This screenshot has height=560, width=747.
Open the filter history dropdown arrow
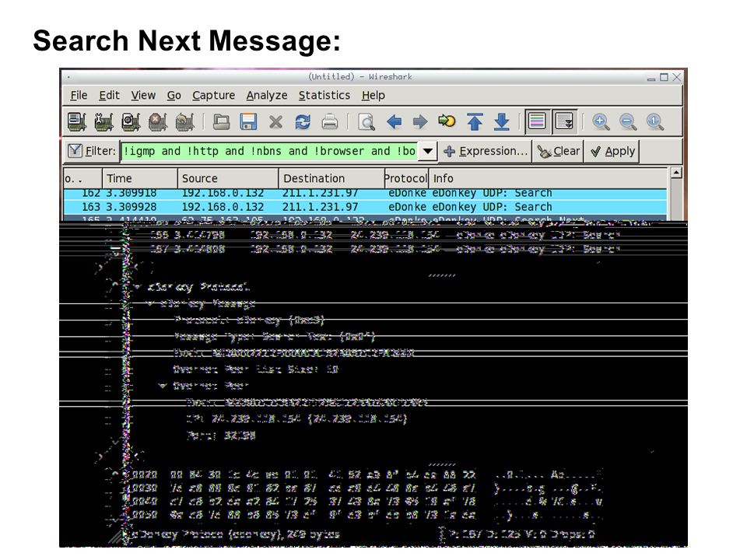(428, 152)
